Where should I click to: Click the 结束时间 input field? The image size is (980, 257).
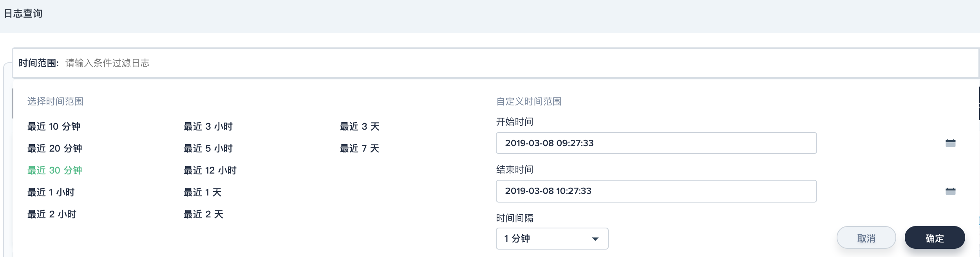pos(656,191)
